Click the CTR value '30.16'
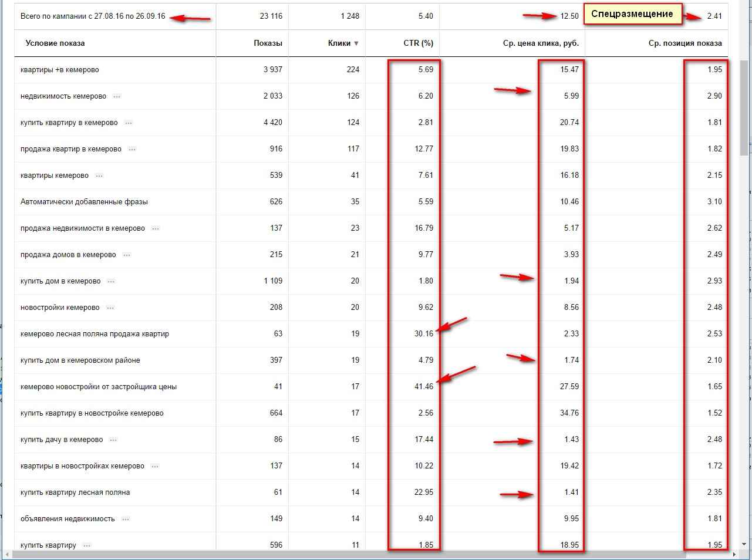 [424, 334]
